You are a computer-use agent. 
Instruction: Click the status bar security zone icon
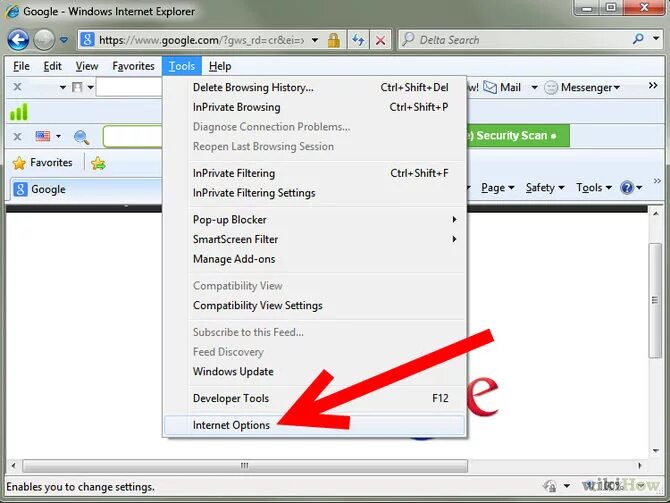(550, 485)
